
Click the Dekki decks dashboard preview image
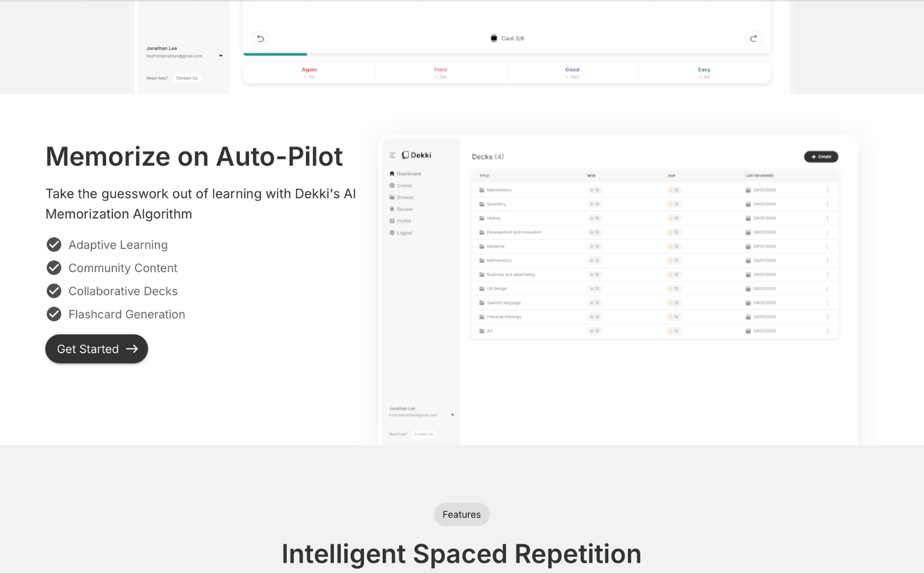pyautogui.click(x=619, y=290)
